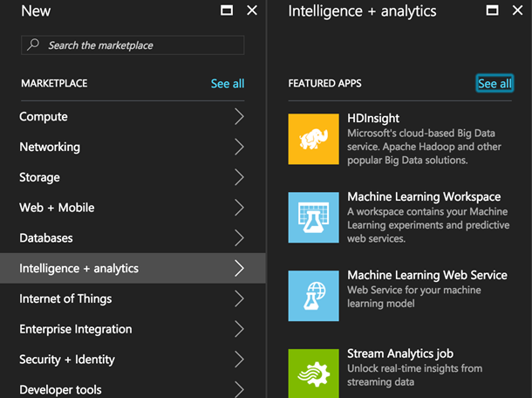Select the Machine Learning Web Service icon
532x398 pixels.
point(313,296)
